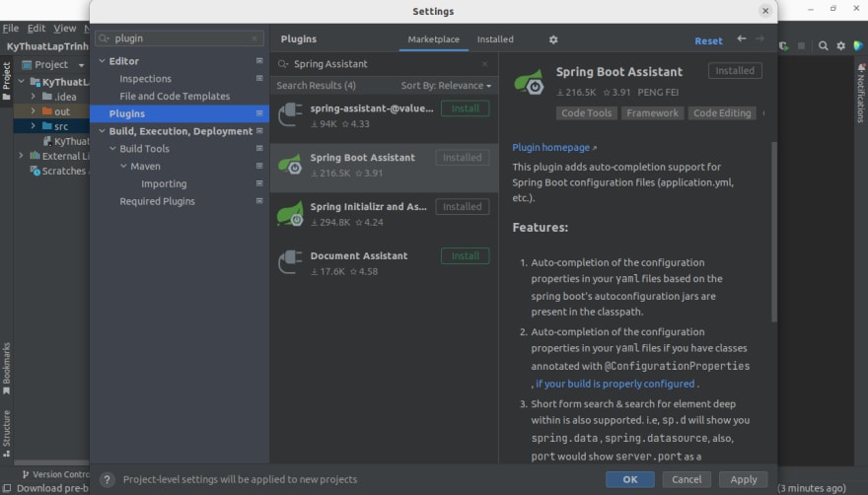Open IDE settings gear in main toolbar
868x495 pixels.
(x=840, y=46)
